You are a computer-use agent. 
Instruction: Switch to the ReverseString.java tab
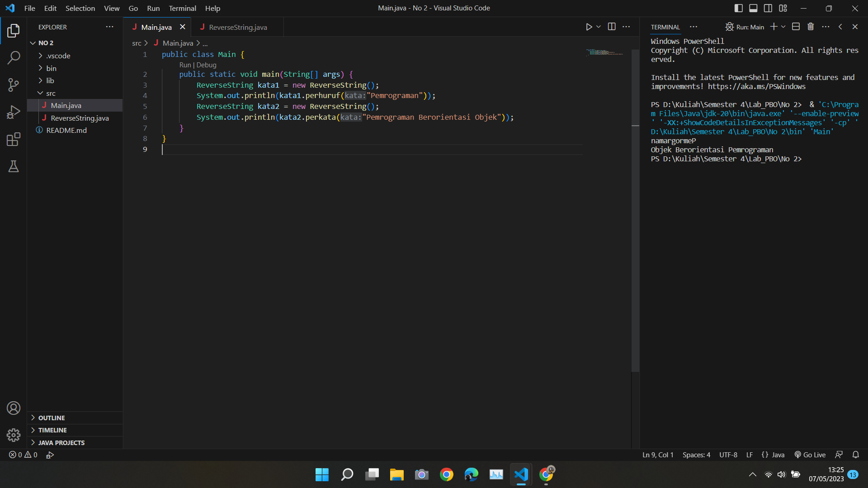coord(238,27)
